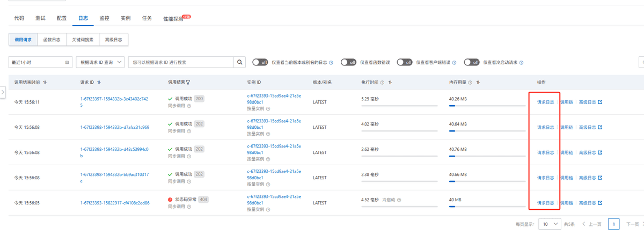
Task: Open request ID ending bb9ac310317e
Action: (x=114, y=178)
